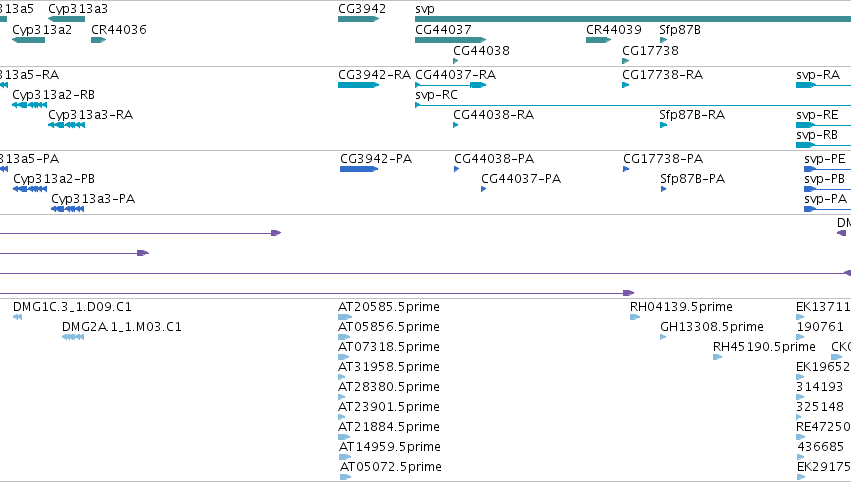This screenshot has width=851, height=482.
Task: Select the CG44037 gene label
Action: [443, 30]
